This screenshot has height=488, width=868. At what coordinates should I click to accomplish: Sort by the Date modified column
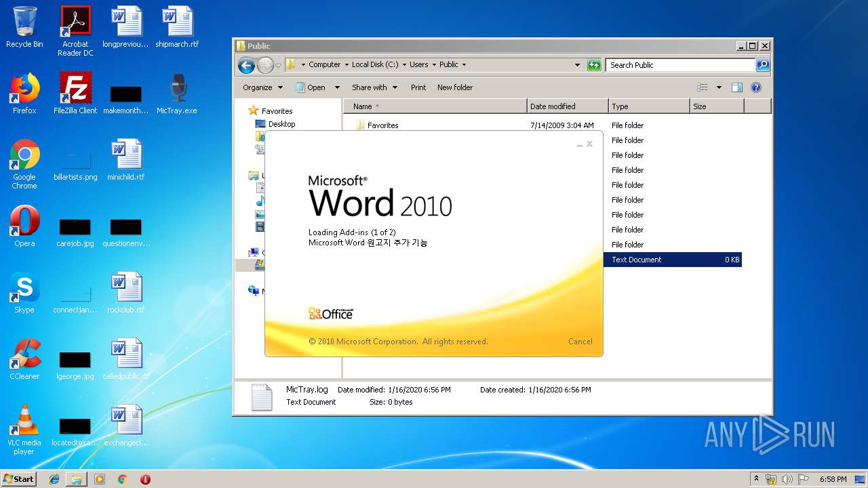(x=568, y=106)
